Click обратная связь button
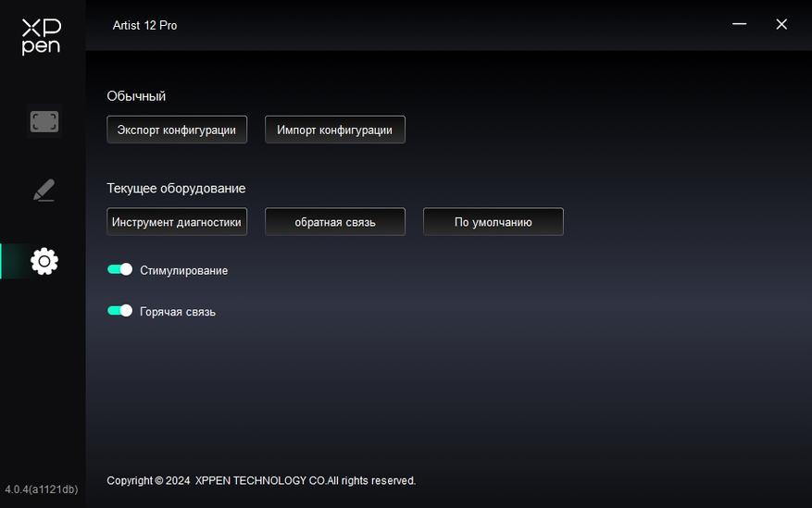The image size is (812, 508). coord(334,222)
